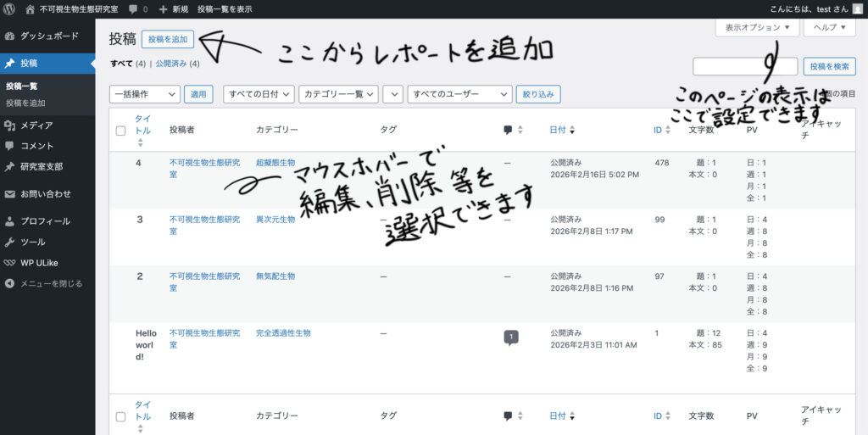
Task: Open the カテゴリー一覧 category dropdown
Action: coord(338,94)
